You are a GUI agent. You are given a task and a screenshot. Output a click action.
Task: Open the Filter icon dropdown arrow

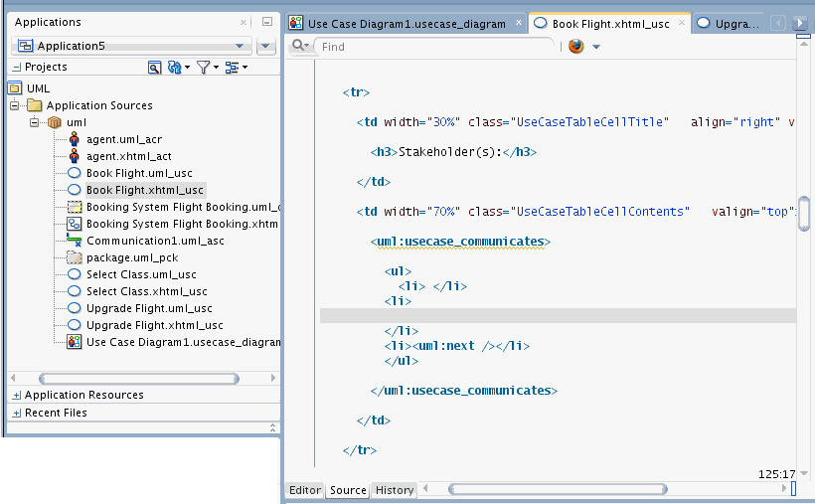217,67
